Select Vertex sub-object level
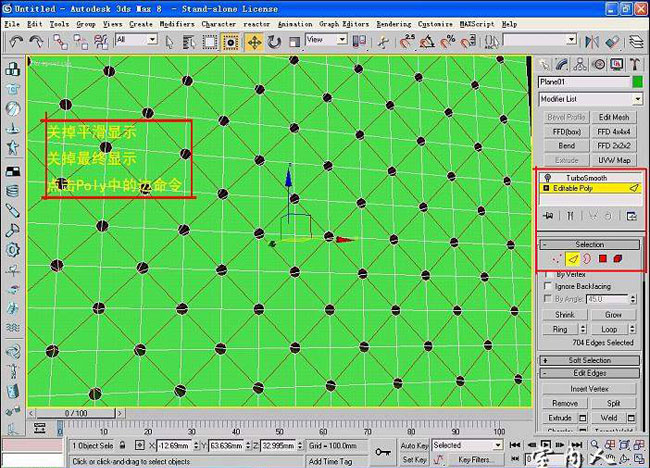The image size is (650, 468). (557, 259)
